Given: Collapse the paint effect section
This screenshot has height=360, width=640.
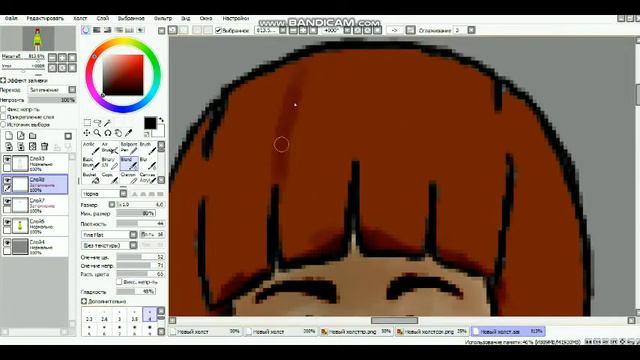Looking at the screenshot, I should (3, 80).
